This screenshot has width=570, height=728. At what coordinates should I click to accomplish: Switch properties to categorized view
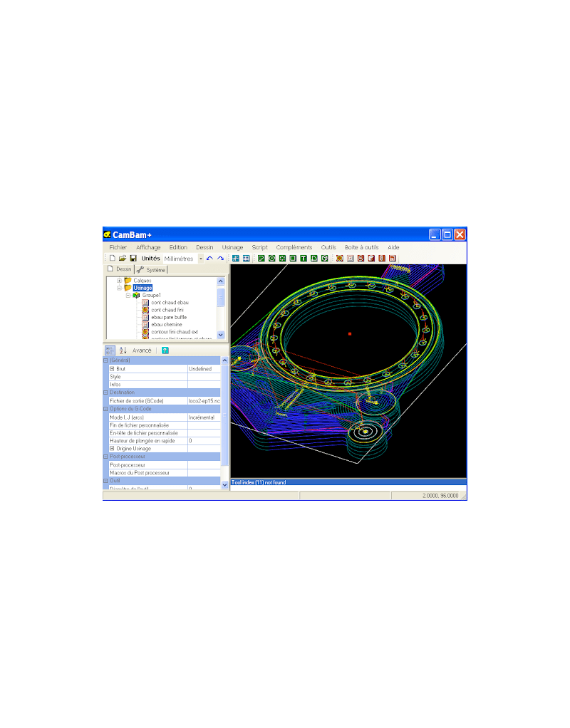[110, 350]
